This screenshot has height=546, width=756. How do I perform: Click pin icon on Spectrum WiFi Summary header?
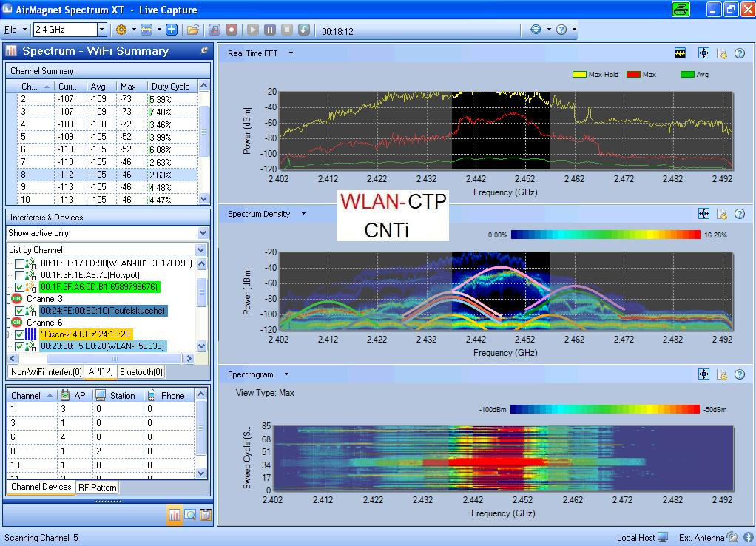204,50
